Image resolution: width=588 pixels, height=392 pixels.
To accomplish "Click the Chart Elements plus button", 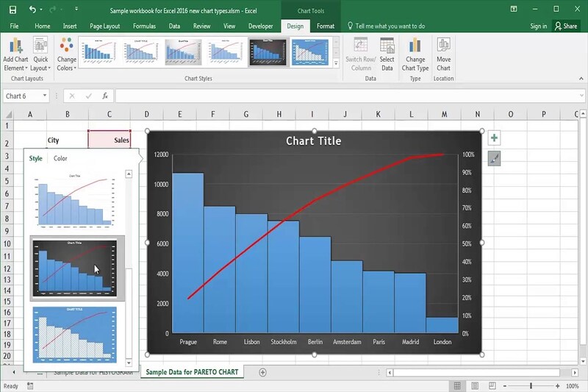I will click(x=494, y=138).
